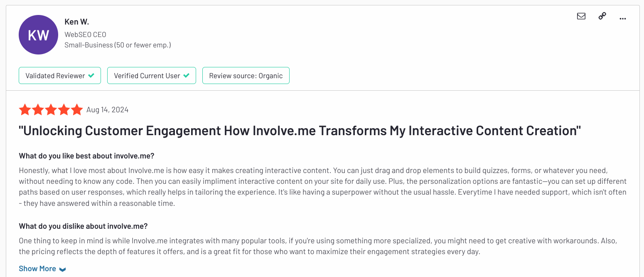Select the Verified Current User badge
Viewport: 644px width, 277px height.
coord(151,75)
